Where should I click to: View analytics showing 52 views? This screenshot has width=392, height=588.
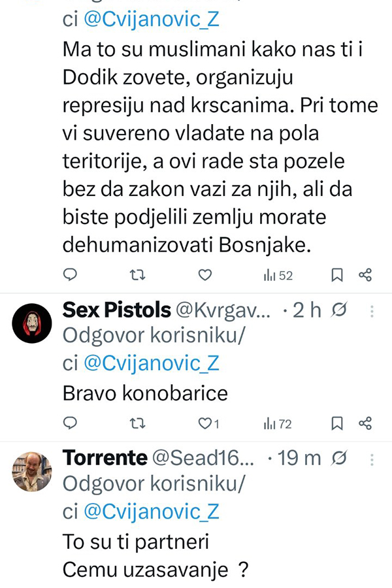click(278, 276)
